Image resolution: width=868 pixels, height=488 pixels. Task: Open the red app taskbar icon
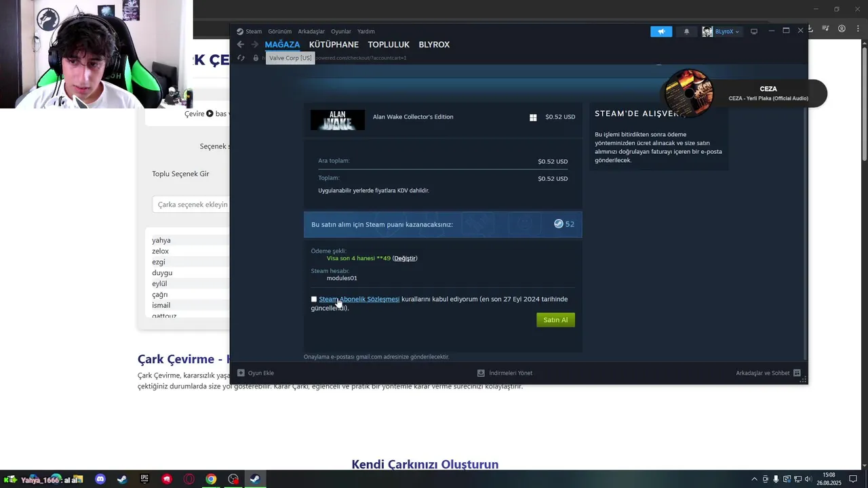(x=167, y=479)
